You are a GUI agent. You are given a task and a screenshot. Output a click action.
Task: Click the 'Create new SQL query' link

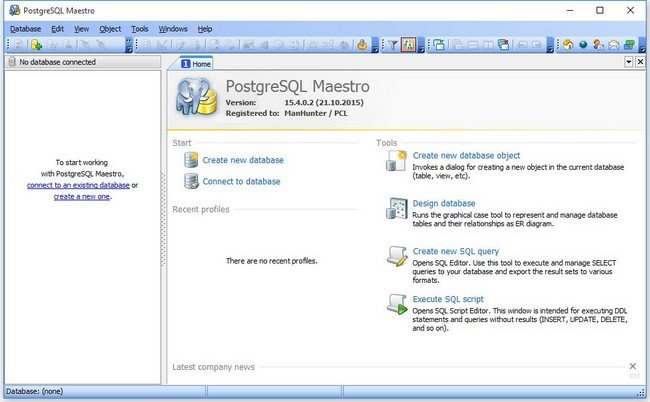[x=456, y=251]
